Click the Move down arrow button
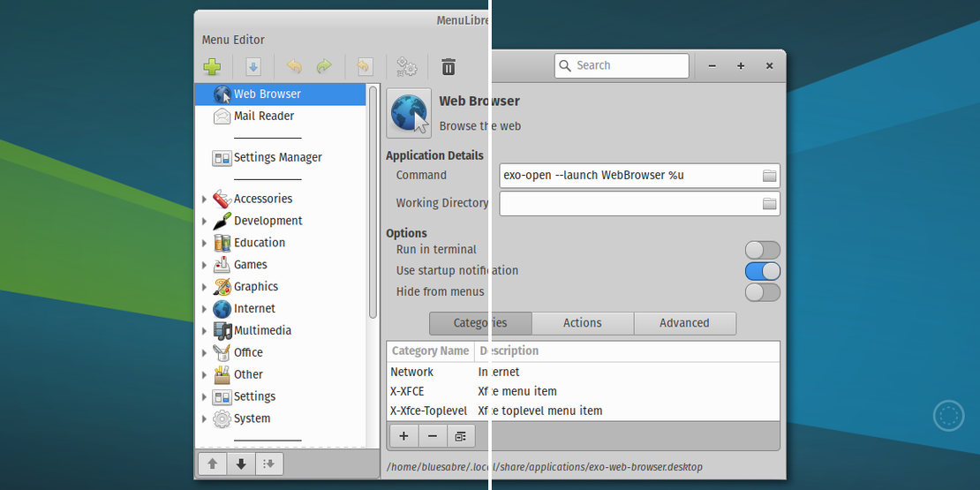The image size is (980, 490). click(x=241, y=464)
